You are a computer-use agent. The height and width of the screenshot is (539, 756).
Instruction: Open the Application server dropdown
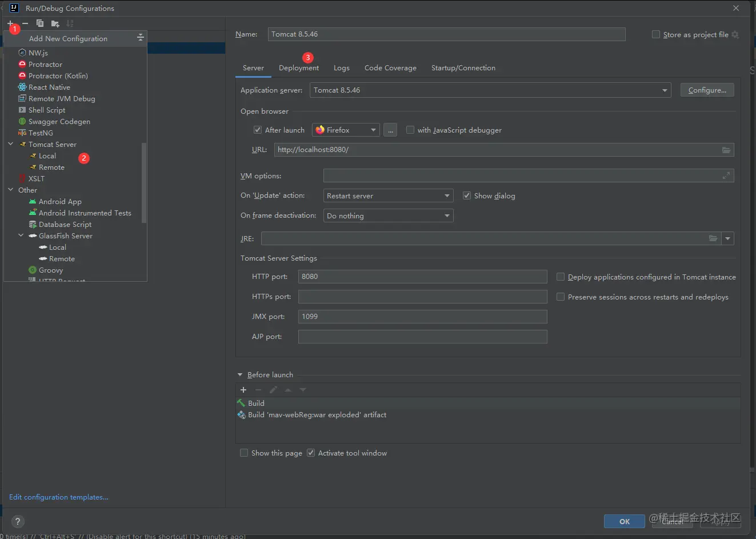tap(490, 90)
